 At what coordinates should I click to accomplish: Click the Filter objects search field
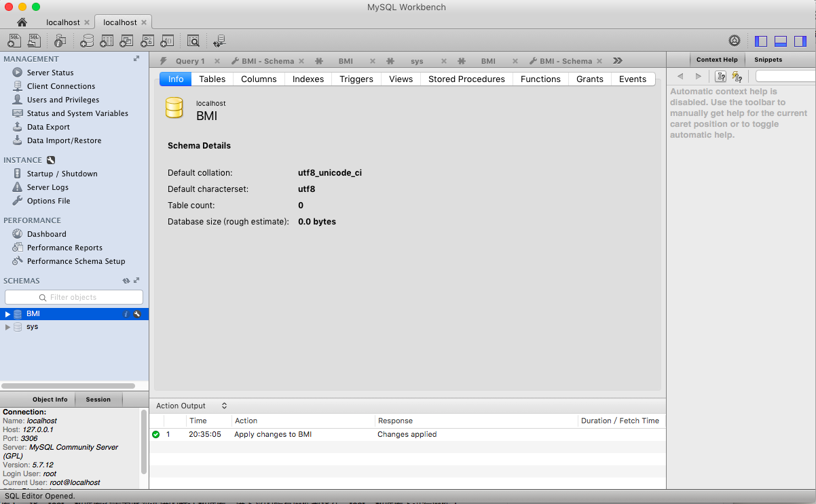(74, 297)
